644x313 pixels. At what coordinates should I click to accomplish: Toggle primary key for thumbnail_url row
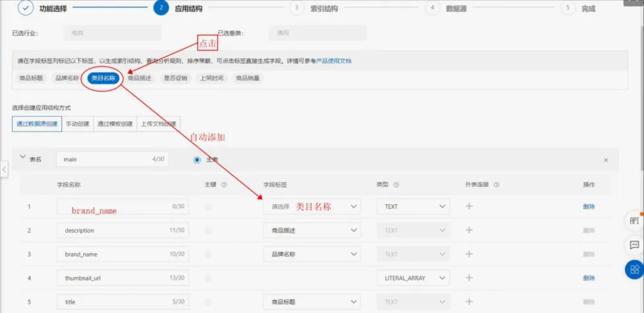(x=208, y=279)
